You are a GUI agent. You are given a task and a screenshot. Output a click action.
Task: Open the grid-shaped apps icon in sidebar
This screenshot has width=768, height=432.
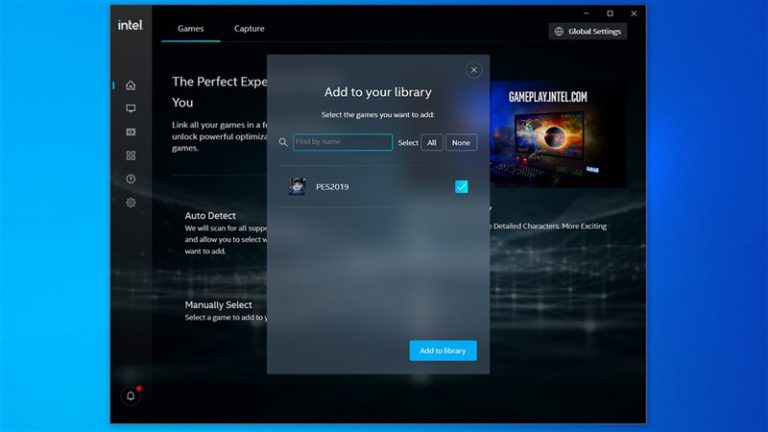click(130, 155)
